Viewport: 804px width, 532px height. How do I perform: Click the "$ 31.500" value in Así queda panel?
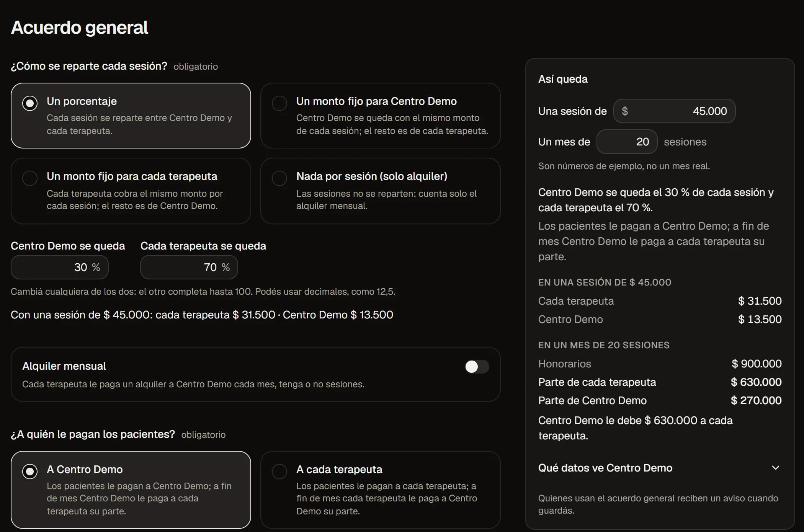(760, 301)
